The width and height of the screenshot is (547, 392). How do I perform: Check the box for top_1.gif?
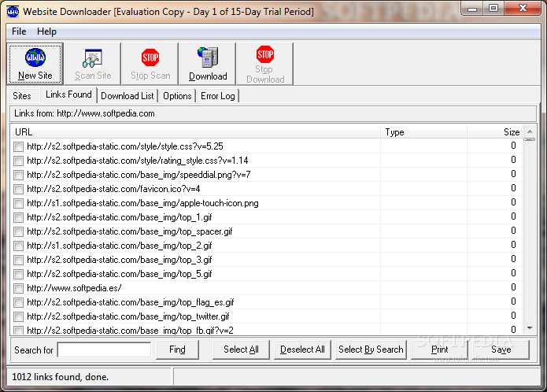[18, 217]
